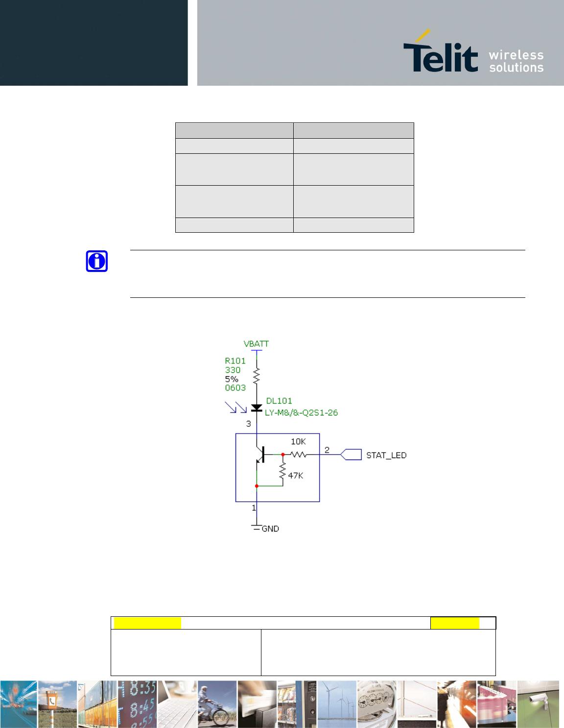Select the 10K resistor label
Viewport: 564px width, 728px height.
point(298,442)
